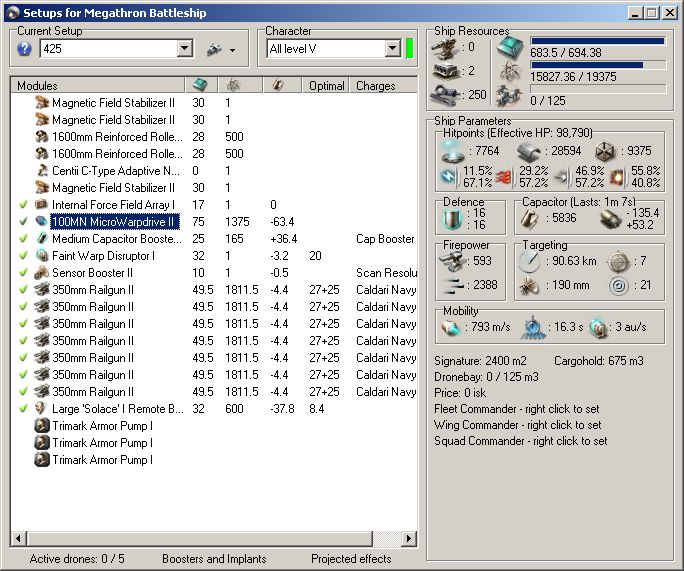Click the CPU chip icon in Ship Resources
Viewport: 684px width, 571px height.
[509, 46]
